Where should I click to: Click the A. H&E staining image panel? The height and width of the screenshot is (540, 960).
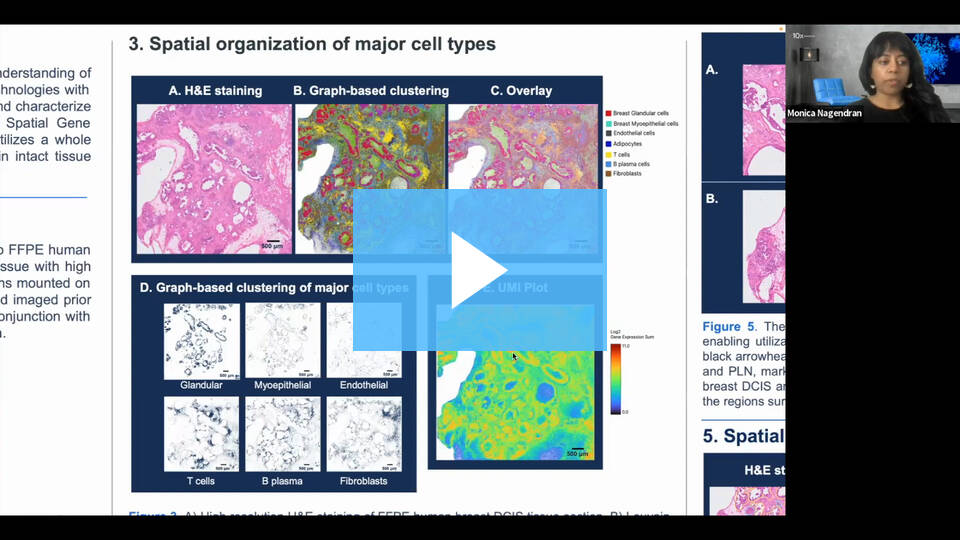[214, 179]
